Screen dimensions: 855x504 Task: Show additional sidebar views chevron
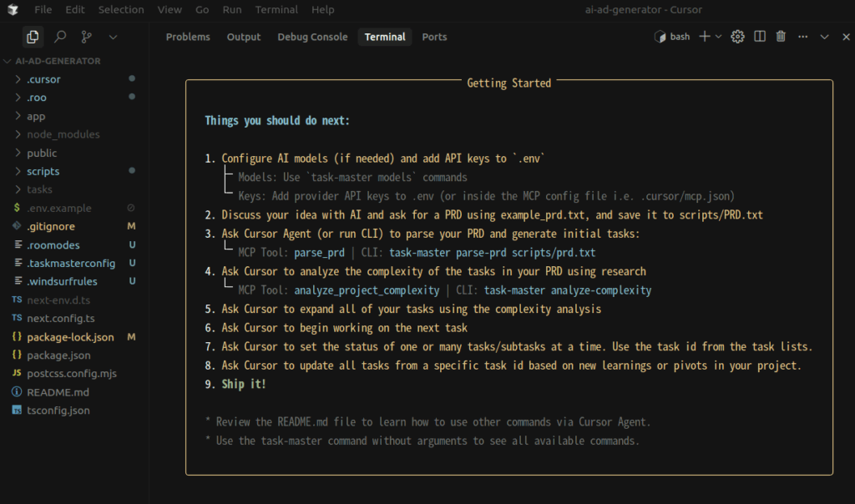click(113, 37)
